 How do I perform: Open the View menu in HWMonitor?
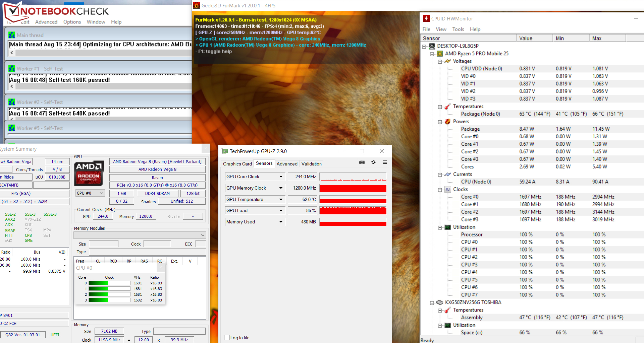pyautogui.click(x=441, y=29)
